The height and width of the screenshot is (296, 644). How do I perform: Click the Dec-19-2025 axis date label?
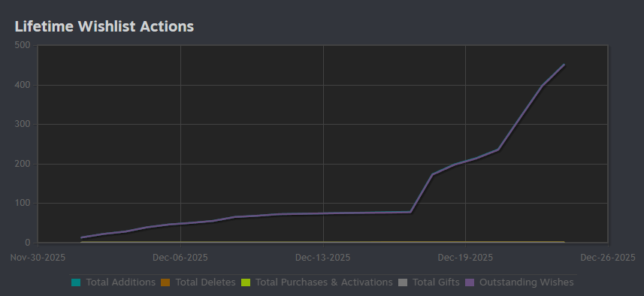465,258
